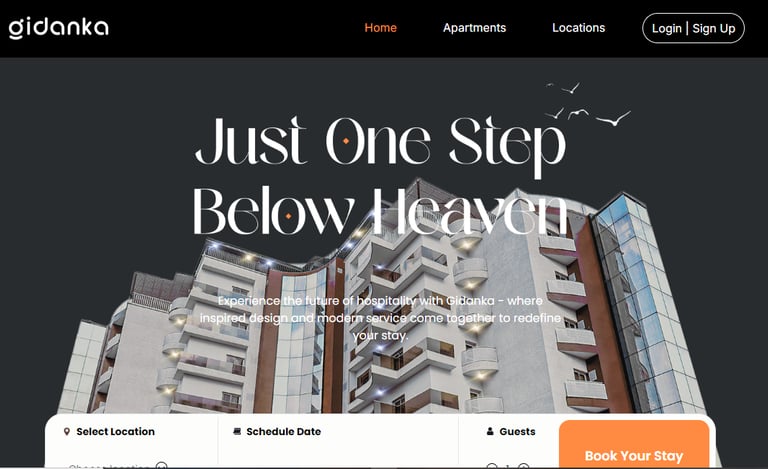This screenshot has width=768, height=469.
Task: Click the gidanka logo
Action: 58,27
